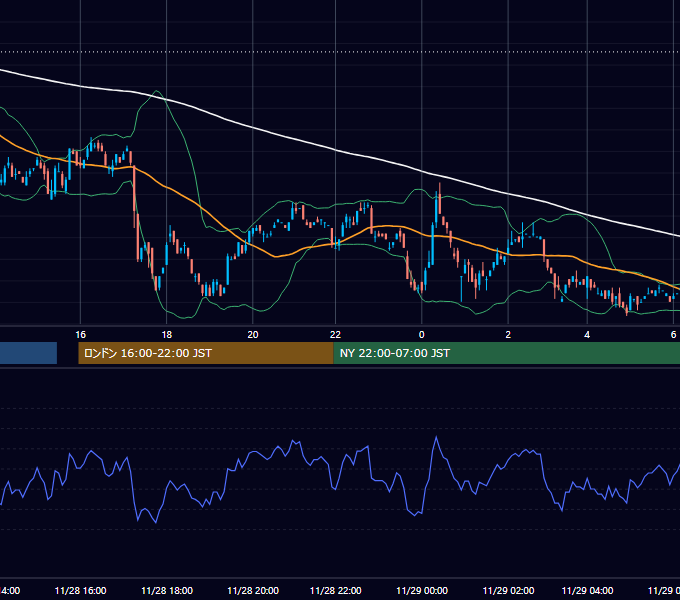Click the 11/28 20:00 label on the oscillator axis
Viewport: 680px width, 600px height.
253,590
